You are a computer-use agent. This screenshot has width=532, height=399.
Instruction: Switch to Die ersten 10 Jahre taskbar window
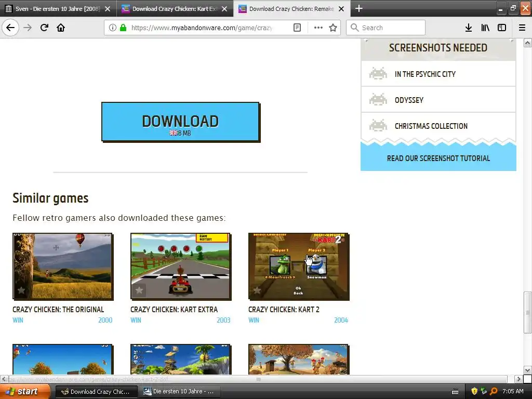coord(179,392)
